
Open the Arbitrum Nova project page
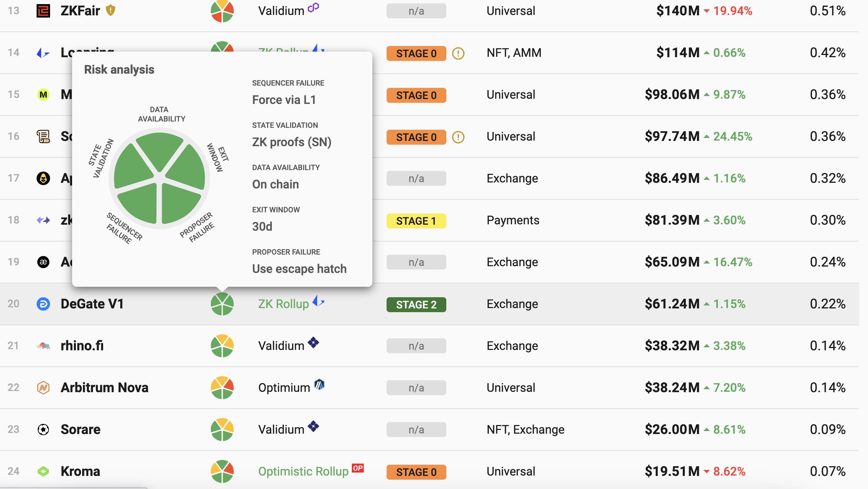click(x=105, y=388)
